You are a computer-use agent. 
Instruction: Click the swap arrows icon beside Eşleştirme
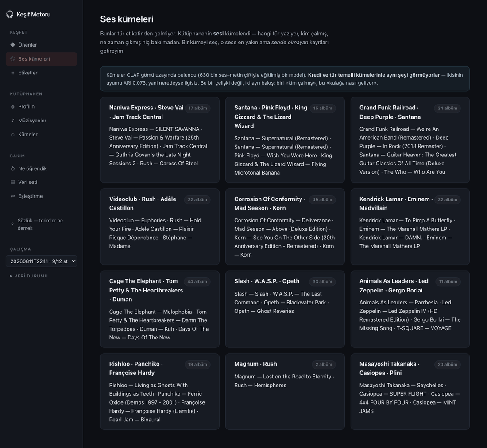[13, 196]
